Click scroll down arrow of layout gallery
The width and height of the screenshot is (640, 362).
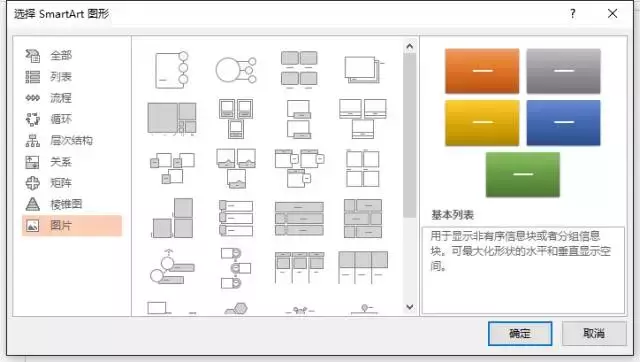click(x=410, y=306)
